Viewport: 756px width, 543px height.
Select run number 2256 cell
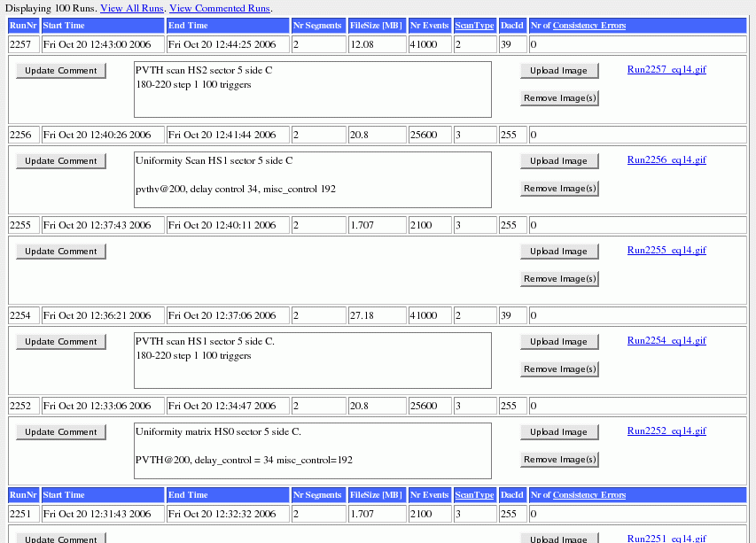(24, 135)
